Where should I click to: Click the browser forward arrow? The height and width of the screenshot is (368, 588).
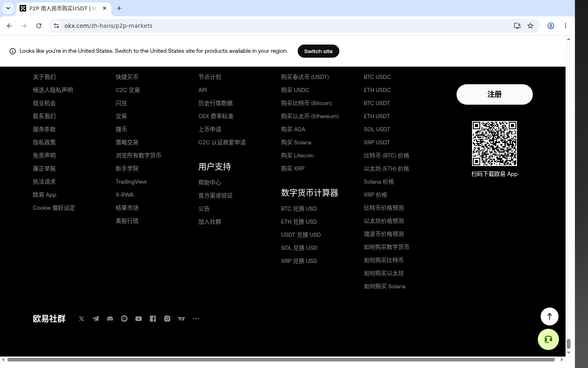(24, 26)
